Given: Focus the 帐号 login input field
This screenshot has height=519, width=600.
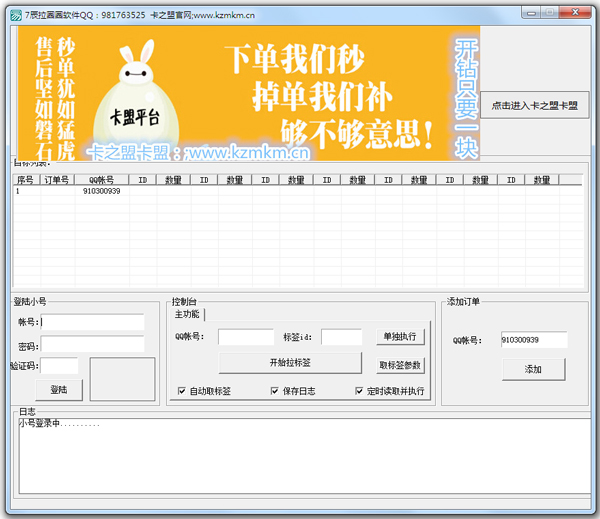Looking at the screenshot, I should click(x=92, y=322).
